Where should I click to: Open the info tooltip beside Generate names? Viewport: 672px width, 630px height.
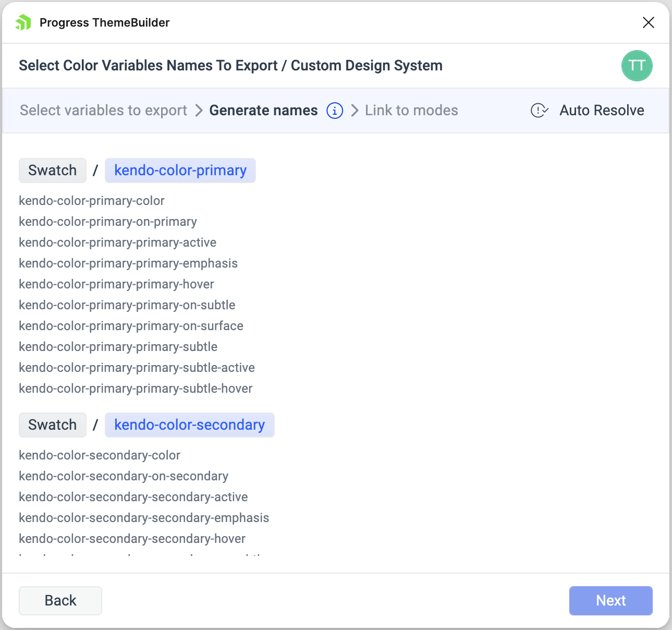(334, 111)
